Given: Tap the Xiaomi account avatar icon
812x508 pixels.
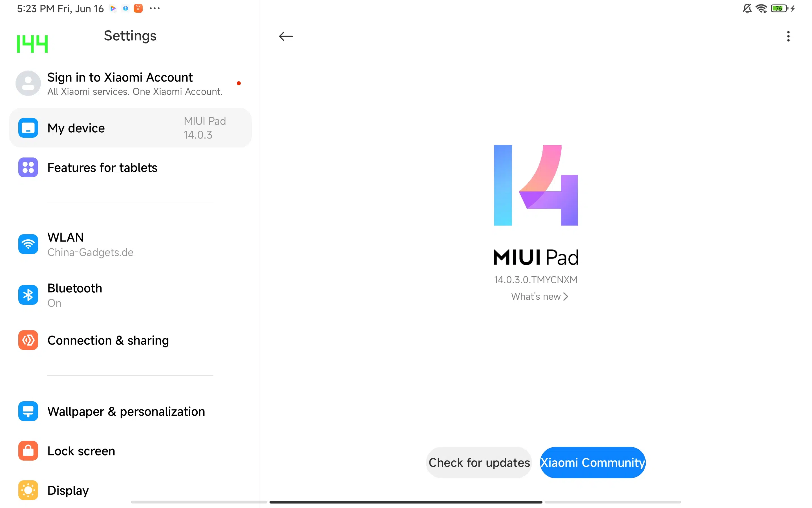Looking at the screenshot, I should [28, 83].
